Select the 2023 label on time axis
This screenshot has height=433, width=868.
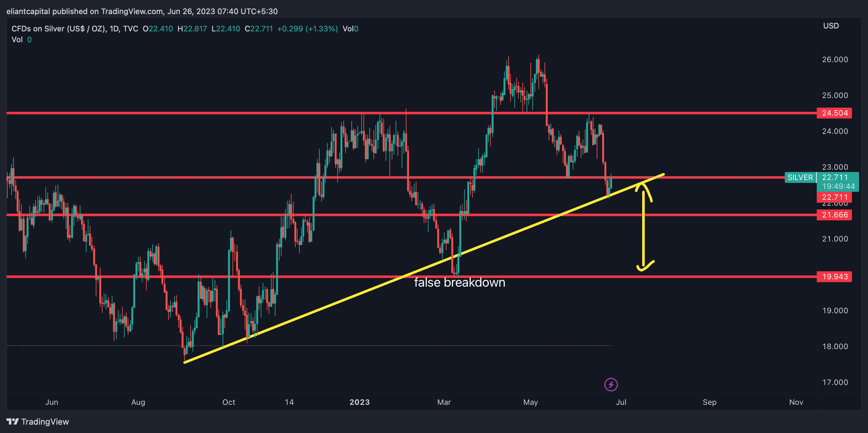360,402
